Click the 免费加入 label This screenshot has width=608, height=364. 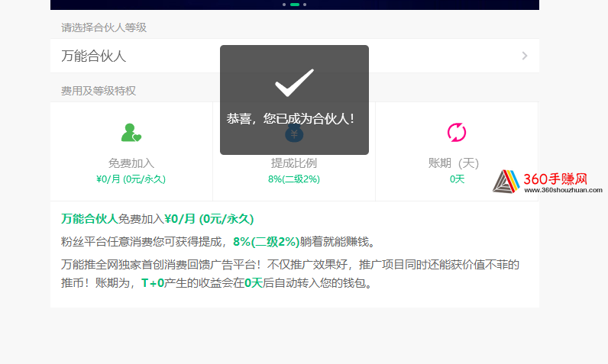coord(131,163)
